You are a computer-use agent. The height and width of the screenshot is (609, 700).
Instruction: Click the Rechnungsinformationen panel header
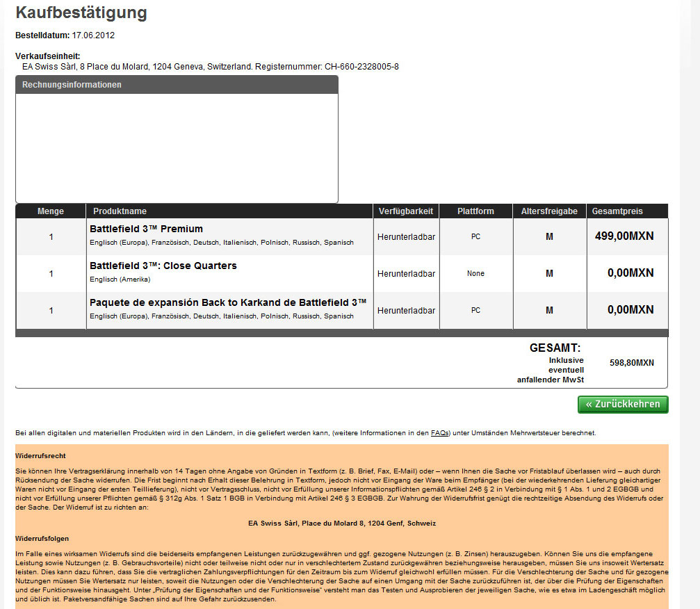click(177, 84)
